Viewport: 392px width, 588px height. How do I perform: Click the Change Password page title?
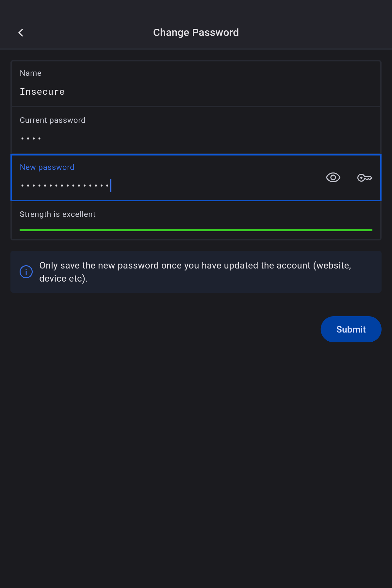196,33
